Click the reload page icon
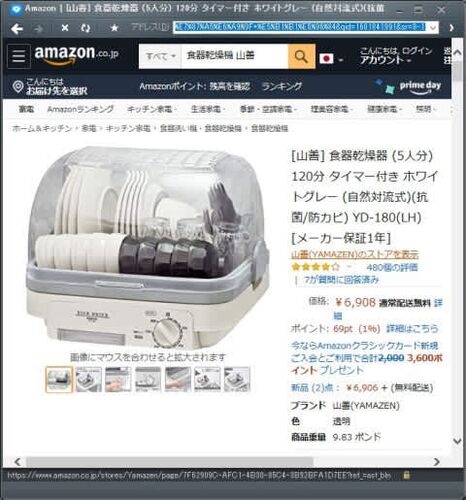 [86, 28]
